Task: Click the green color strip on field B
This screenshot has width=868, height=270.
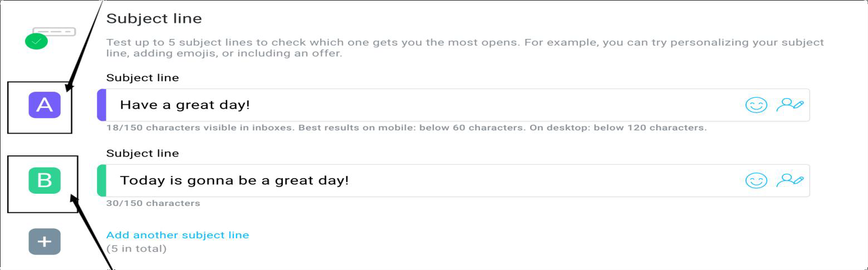Action: tap(101, 180)
